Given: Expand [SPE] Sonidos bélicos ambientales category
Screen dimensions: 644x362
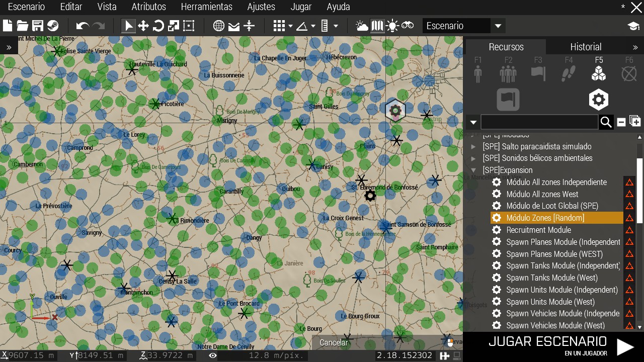Looking at the screenshot, I should (x=473, y=158).
